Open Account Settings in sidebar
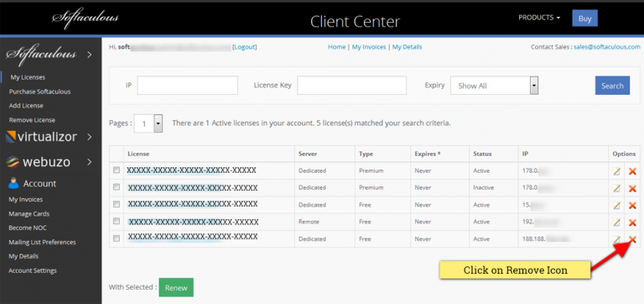 point(33,270)
